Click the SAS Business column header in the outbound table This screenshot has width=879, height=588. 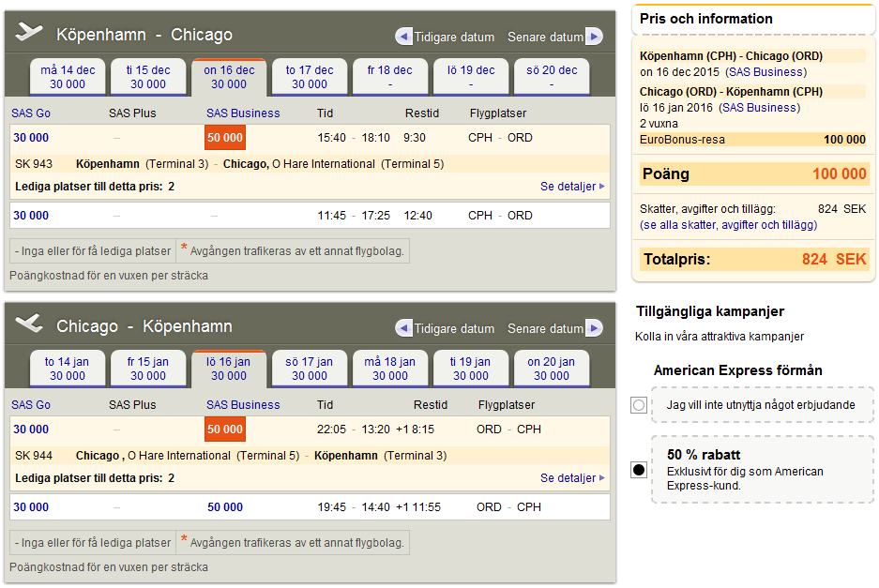point(243,113)
